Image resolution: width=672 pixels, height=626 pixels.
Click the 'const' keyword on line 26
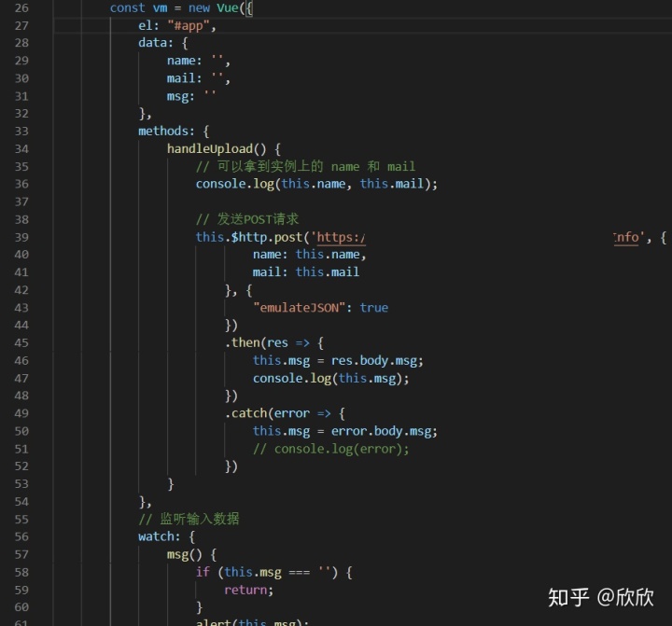click(127, 8)
